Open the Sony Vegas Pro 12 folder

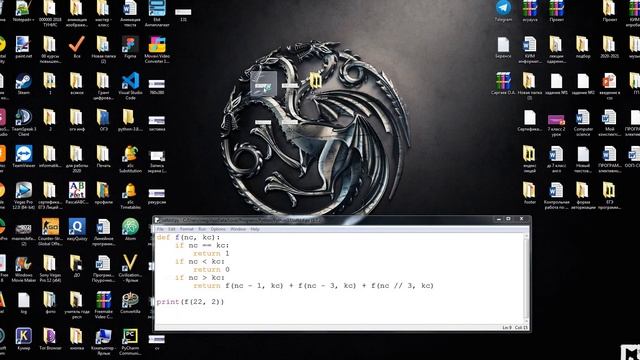tap(50, 269)
